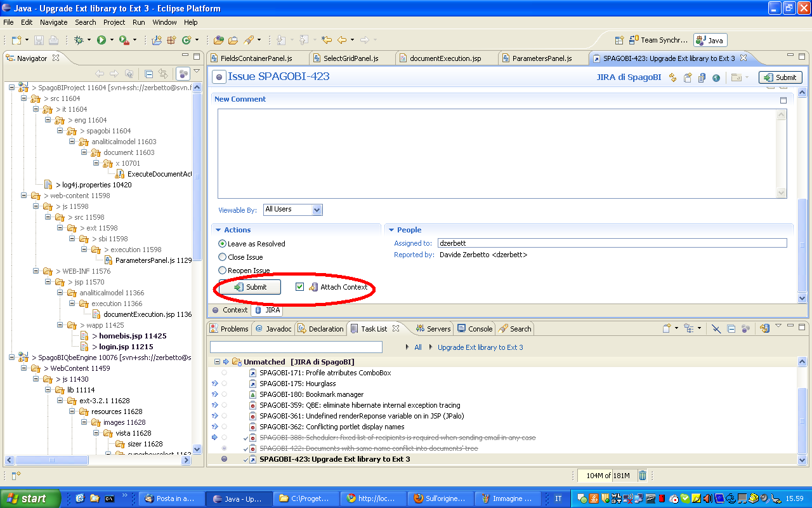This screenshot has height=508, width=812.
Task: Click the flashlight Search toolbar icon
Action: [249, 40]
